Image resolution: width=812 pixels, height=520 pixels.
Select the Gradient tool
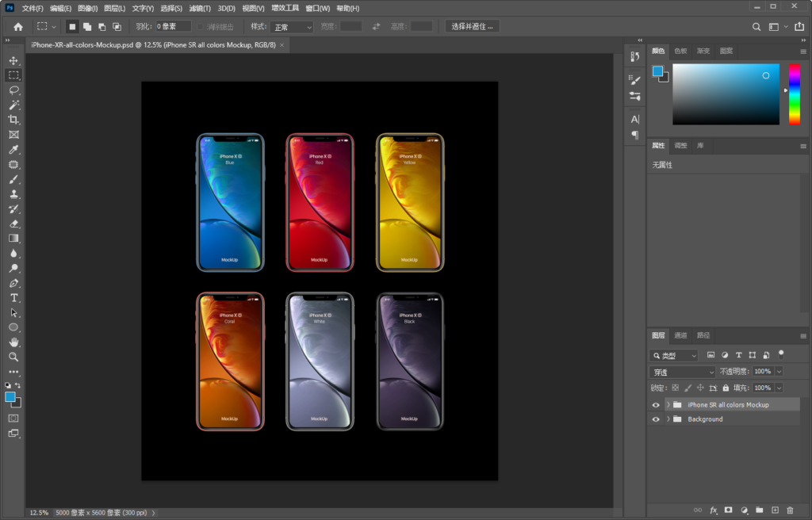coord(13,239)
